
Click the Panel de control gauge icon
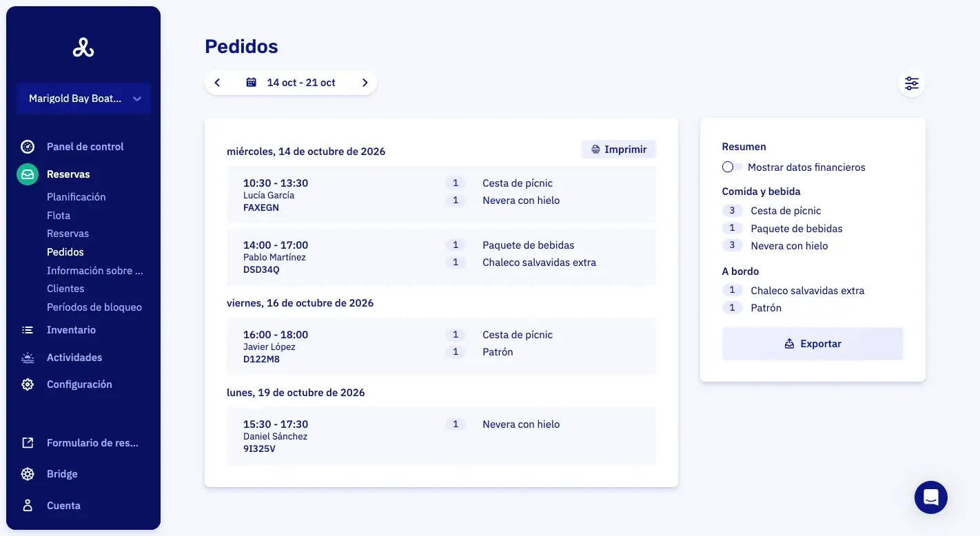tap(28, 147)
